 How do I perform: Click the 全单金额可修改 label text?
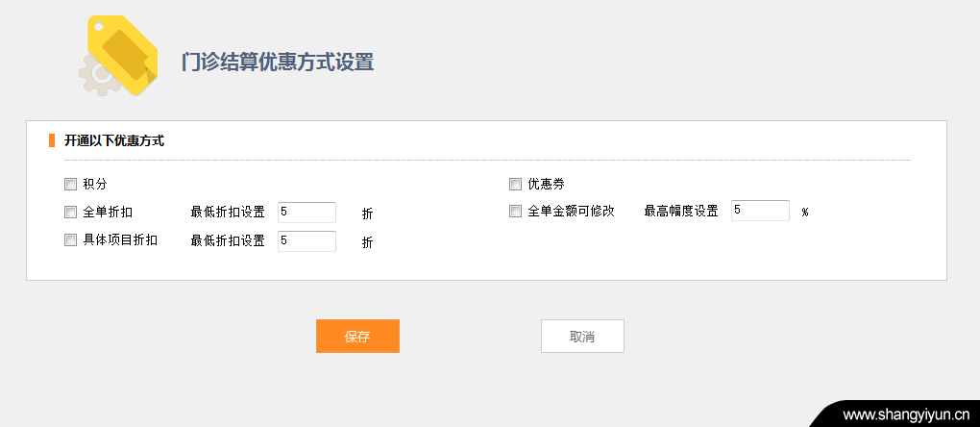572,212
